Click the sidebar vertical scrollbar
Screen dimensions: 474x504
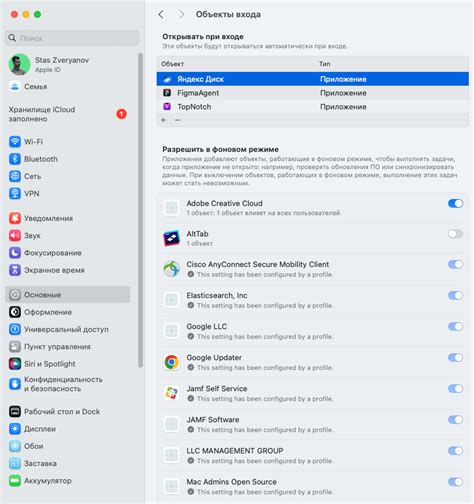pos(140,210)
